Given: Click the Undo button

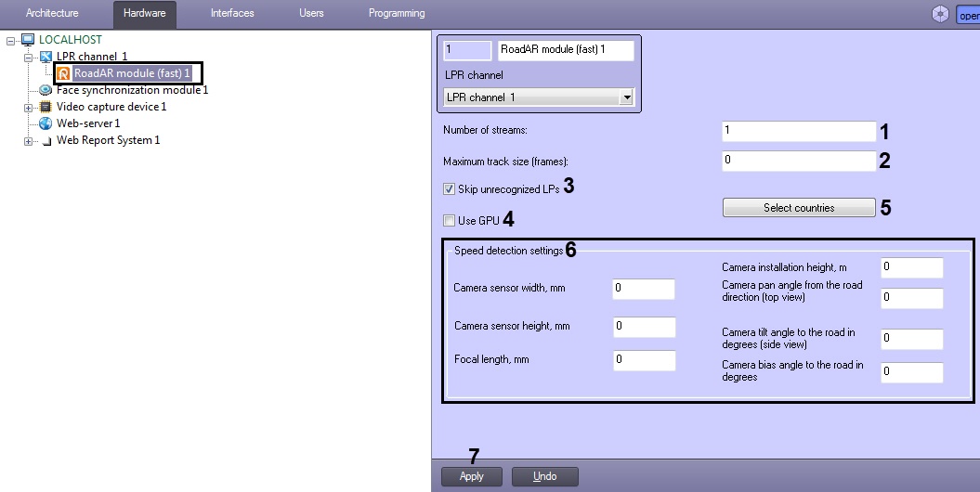Looking at the screenshot, I should pos(545,476).
